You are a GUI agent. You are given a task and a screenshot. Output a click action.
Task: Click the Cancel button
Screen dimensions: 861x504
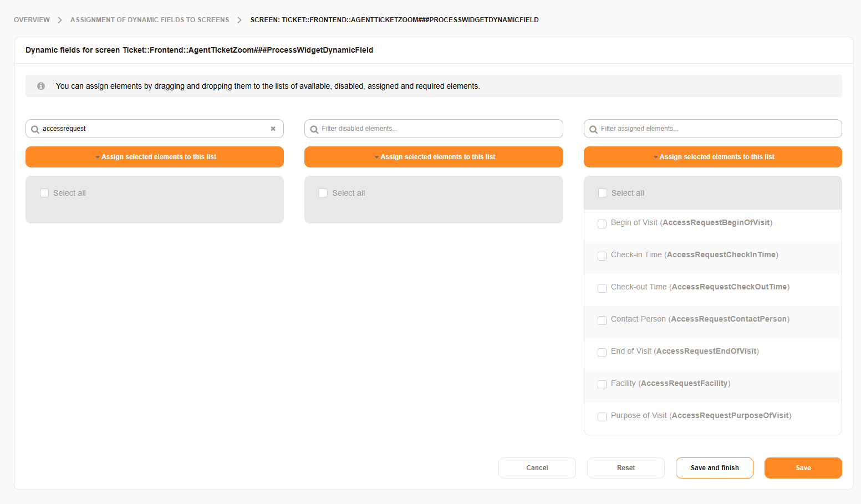coord(537,468)
